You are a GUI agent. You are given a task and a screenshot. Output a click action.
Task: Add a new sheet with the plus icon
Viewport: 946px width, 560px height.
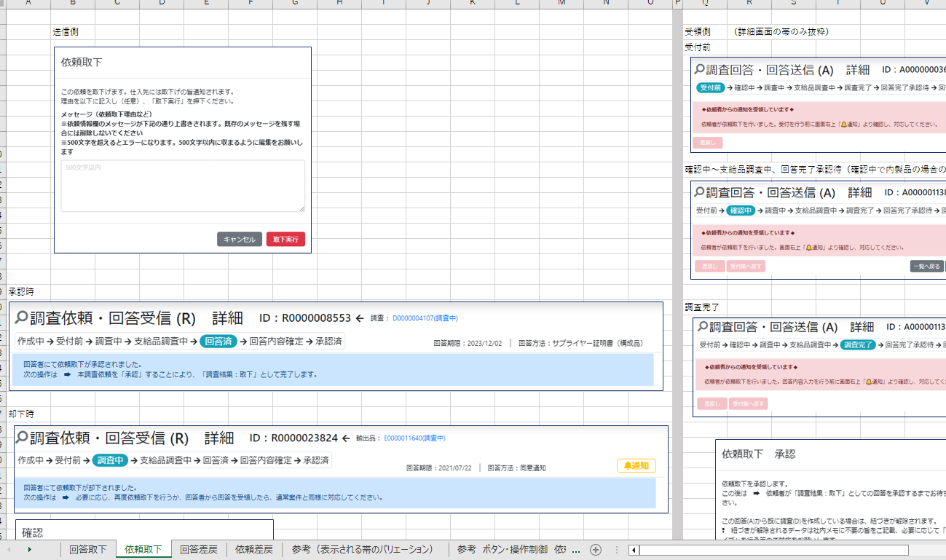[x=595, y=550]
